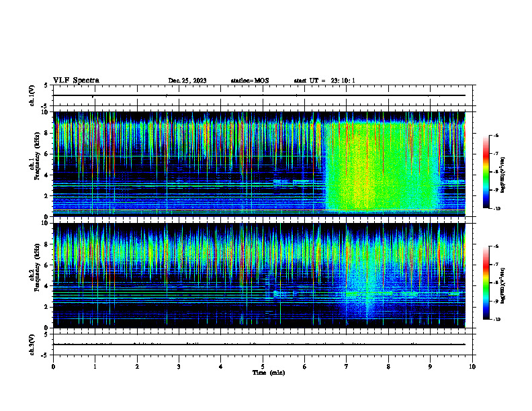Click tick label 9 on the Time axis

(x=430, y=367)
